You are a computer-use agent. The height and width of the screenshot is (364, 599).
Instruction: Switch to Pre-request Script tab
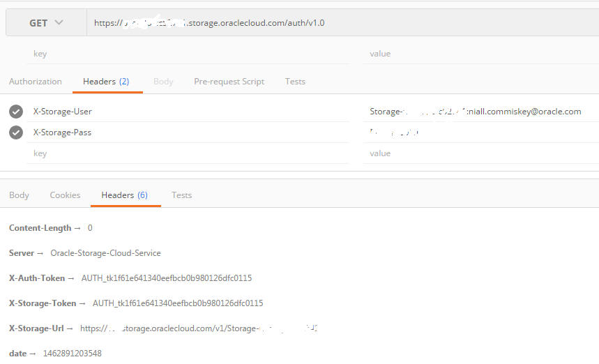pos(229,82)
